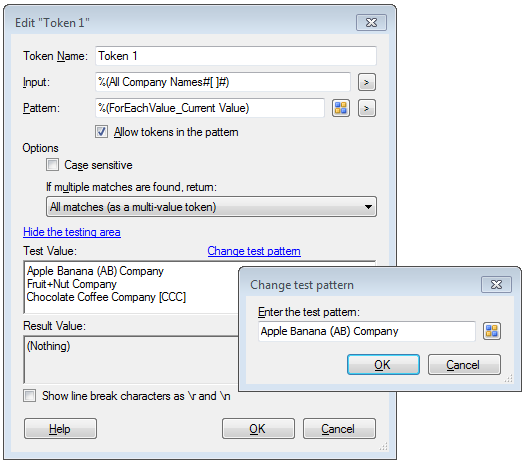Toggle Show line break characters checkbox
The image size is (526, 463).
click(x=30, y=396)
